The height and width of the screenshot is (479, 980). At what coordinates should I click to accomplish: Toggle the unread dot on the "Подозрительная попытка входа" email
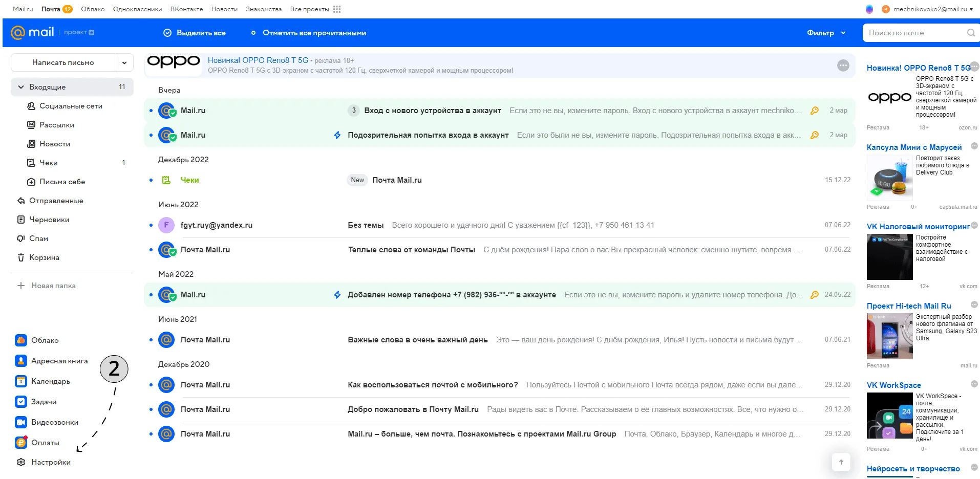151,135
